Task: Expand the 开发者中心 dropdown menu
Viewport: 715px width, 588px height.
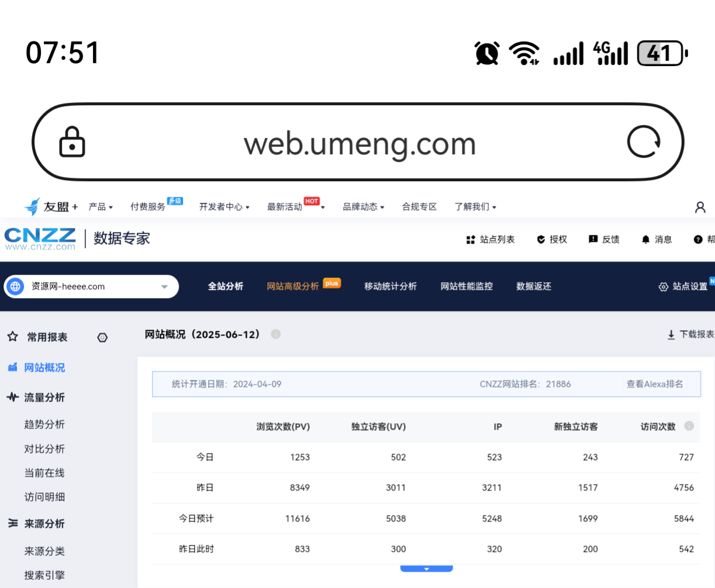Action: point(224,207)
